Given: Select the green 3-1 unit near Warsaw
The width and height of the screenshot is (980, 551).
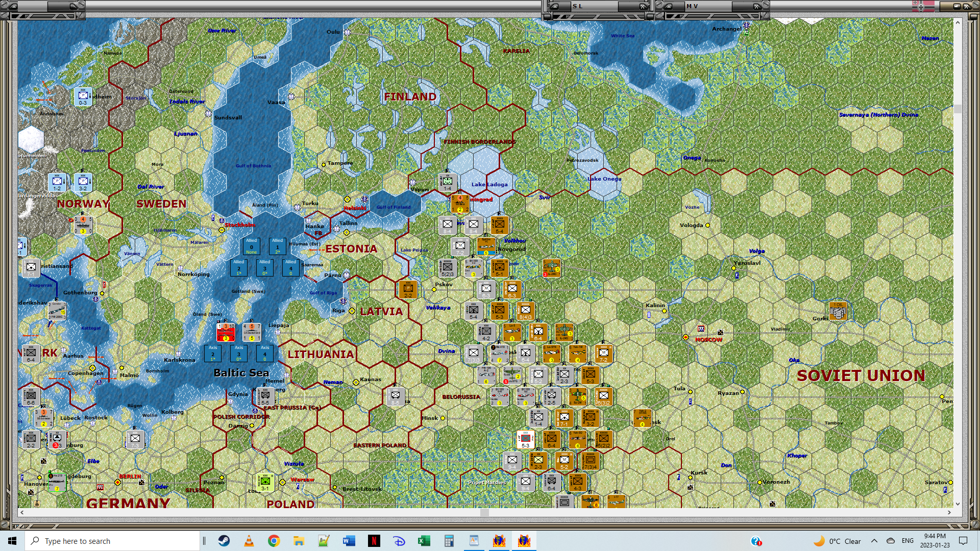Looking at the screenshot, I should 265,482.
